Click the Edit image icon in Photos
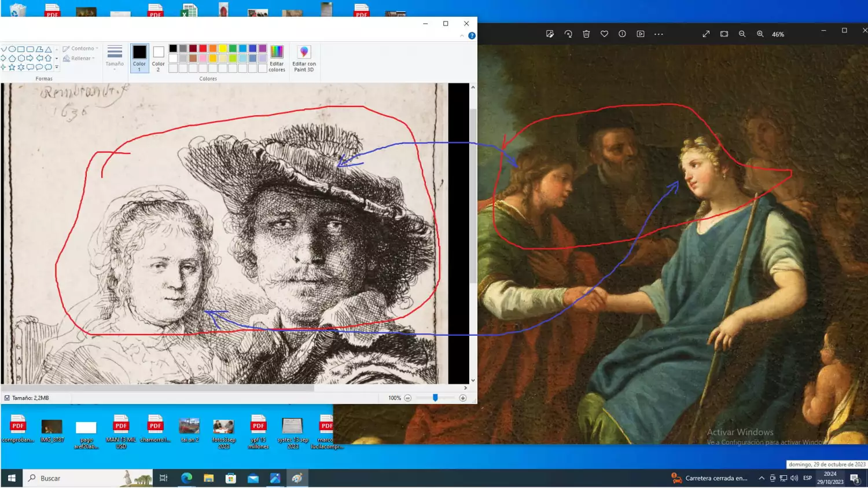Image resolution: width=868 pixels, height=488 pixels. click(x=550, y=34)
